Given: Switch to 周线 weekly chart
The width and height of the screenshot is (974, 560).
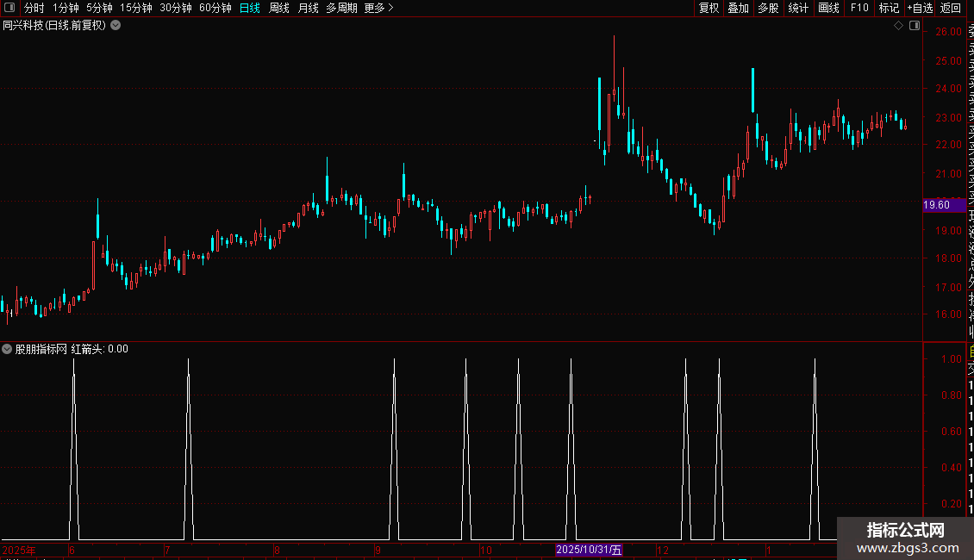Looking at the screenshot, I should (279, 8).
